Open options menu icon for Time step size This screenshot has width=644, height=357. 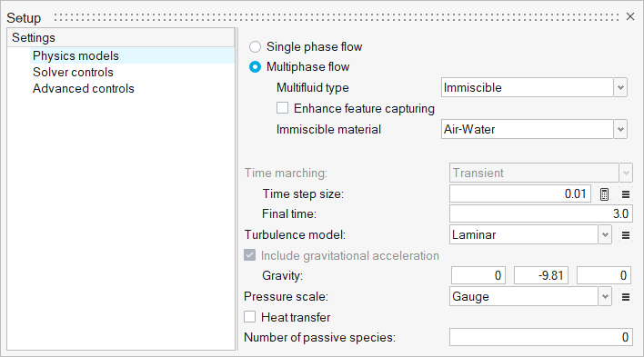(626, 194)
